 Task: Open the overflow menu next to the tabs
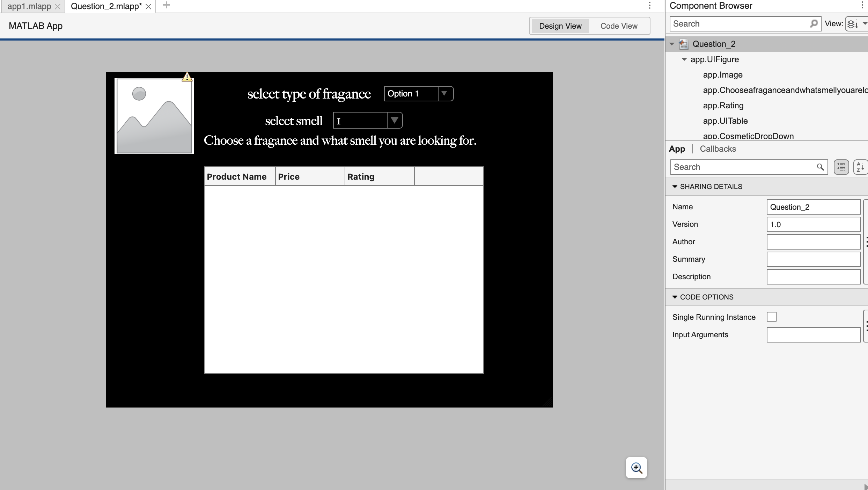pyautogui.click(x=650, y=6)
